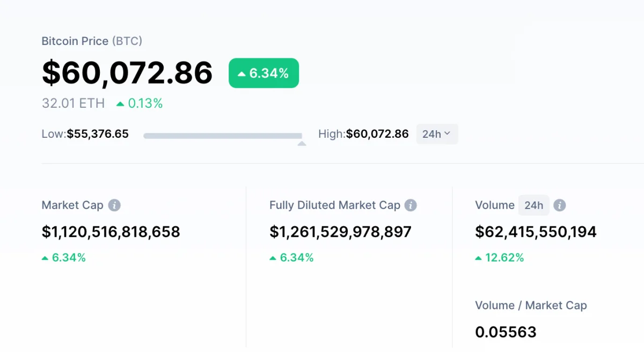Screen dimensions: 644x357
Task: Open Fully Diluted Market Cap info icon
Action: (411, 205)
